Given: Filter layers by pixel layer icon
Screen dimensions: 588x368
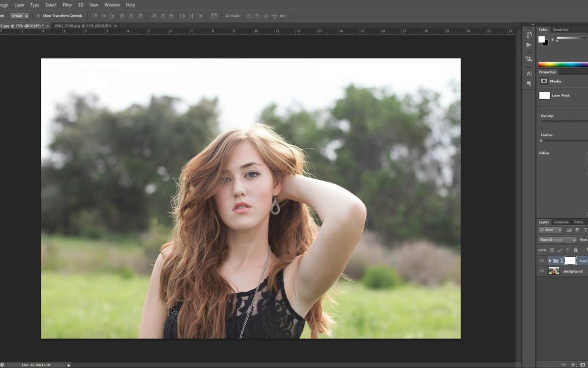Looking at the screenshot, I should [569, 230].
